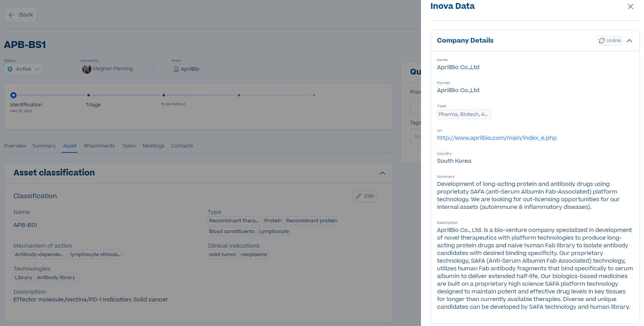Click the Recombinant thera... type tag
The width and height of the screenshot is (644, 326).
point(234,221)
